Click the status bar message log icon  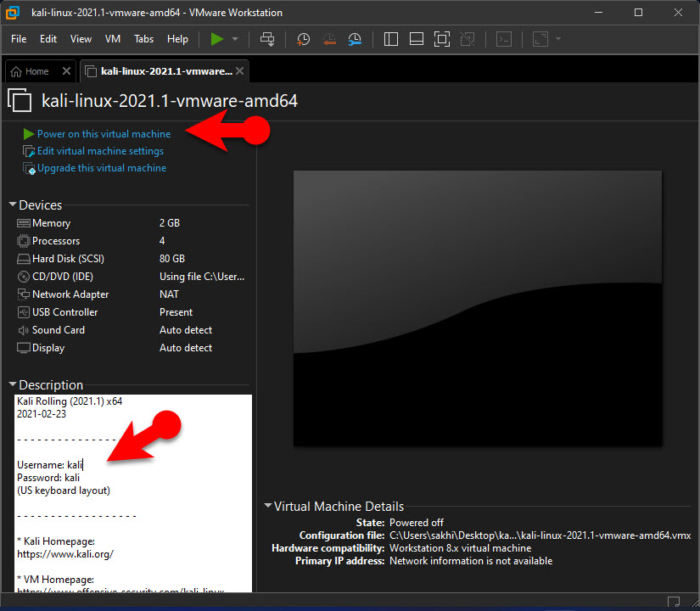click(x=673, y=601)
